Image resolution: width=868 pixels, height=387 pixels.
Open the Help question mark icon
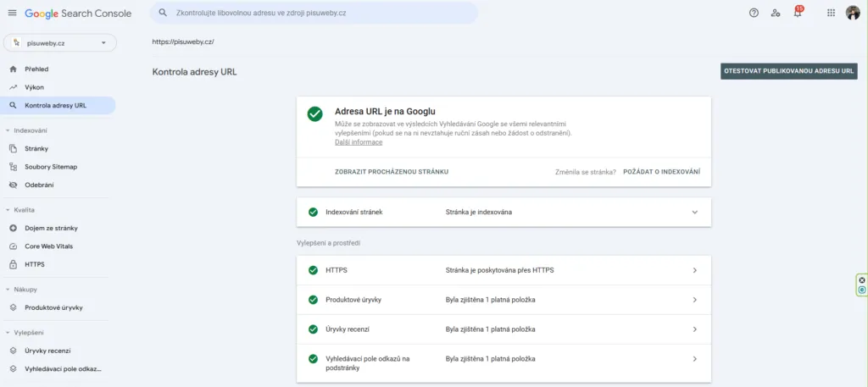(x=754, y=13)
